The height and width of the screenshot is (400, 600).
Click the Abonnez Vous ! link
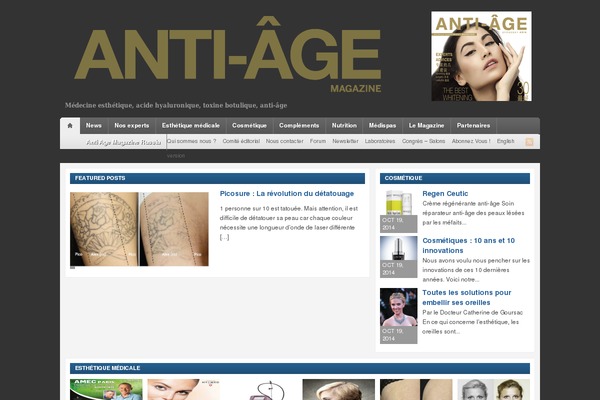pos(471,141)
